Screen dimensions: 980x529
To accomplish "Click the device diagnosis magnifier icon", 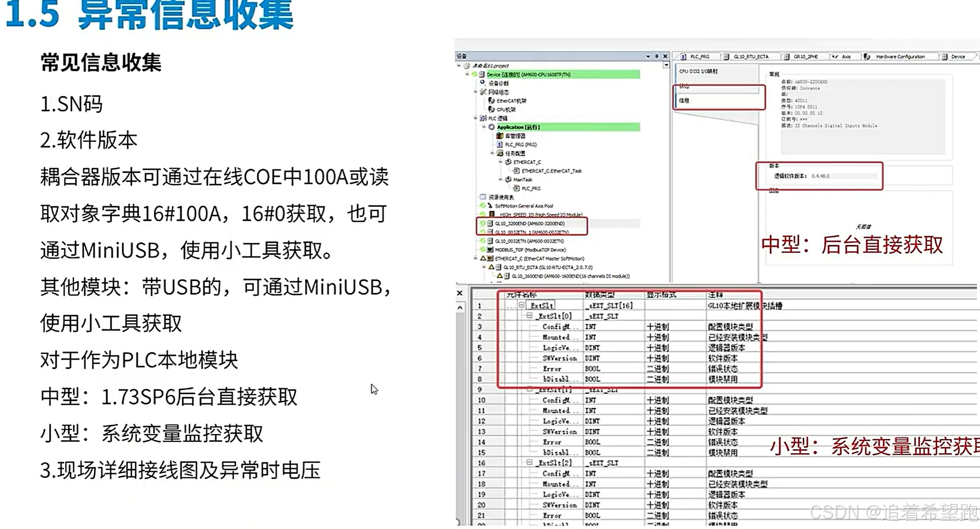I will 483,82.
